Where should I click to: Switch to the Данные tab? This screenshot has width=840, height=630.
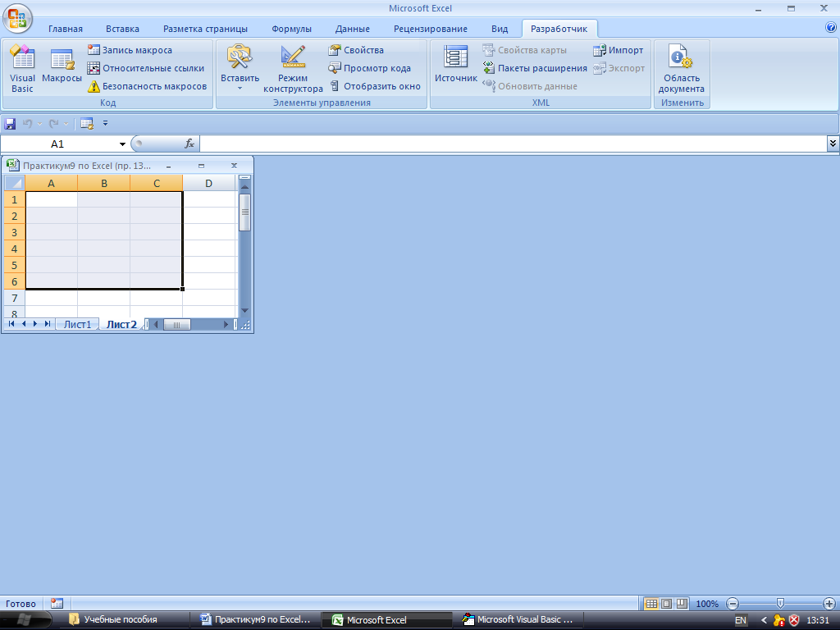pos(353,29)
